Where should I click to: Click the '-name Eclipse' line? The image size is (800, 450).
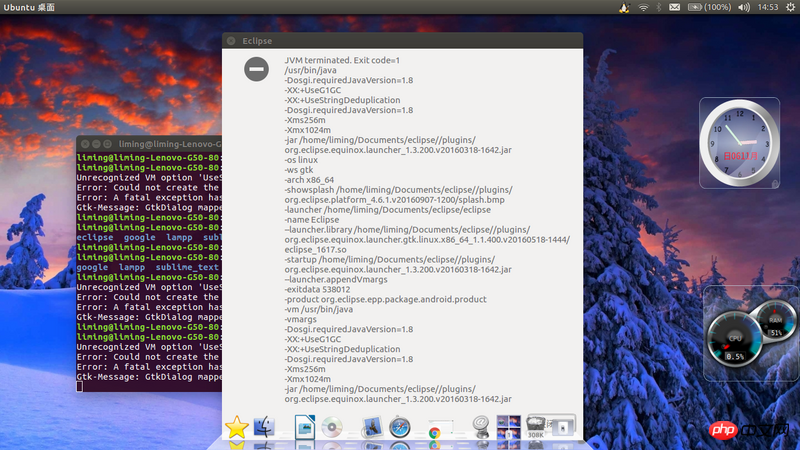(312, 219)
